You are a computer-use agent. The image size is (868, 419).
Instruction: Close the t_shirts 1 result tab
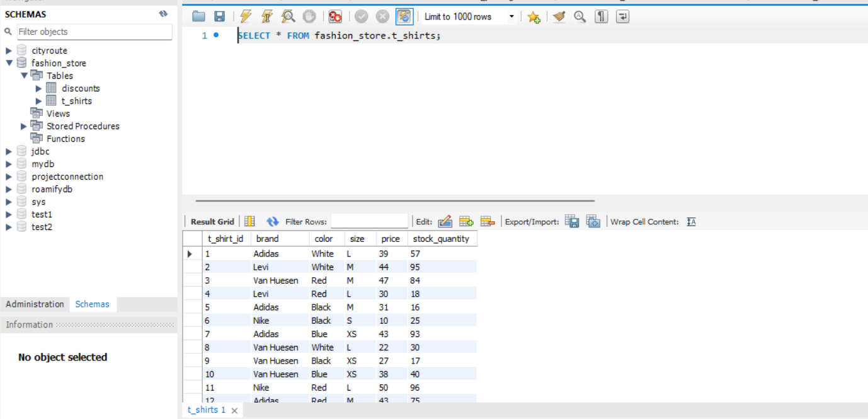(x=234, y=410)
